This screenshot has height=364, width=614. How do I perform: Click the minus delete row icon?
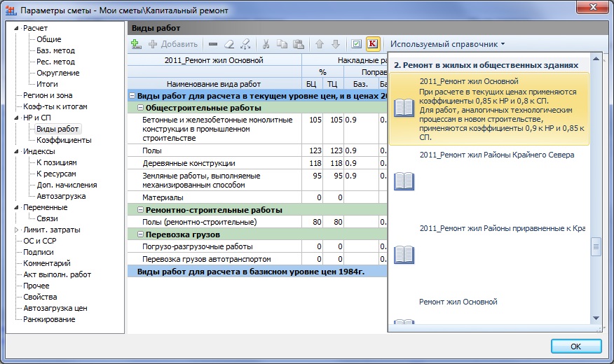[x=213, y=44]
